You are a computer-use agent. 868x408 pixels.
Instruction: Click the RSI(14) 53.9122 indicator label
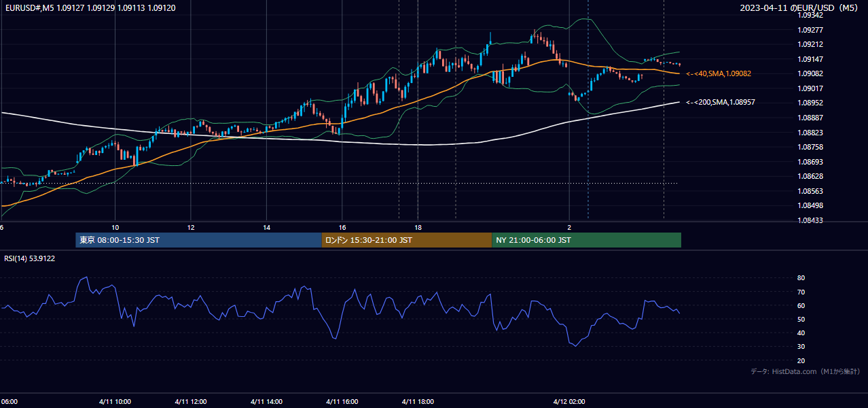click(30, 258)
